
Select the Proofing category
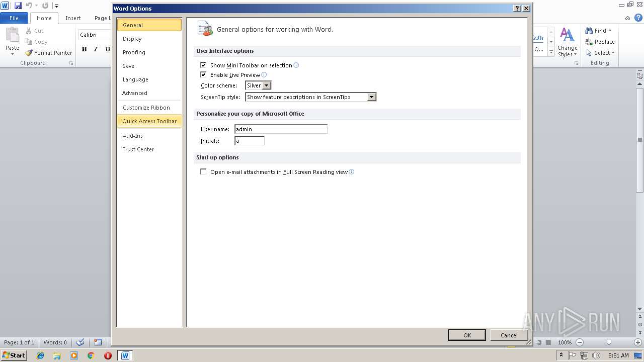pos(149,52)
